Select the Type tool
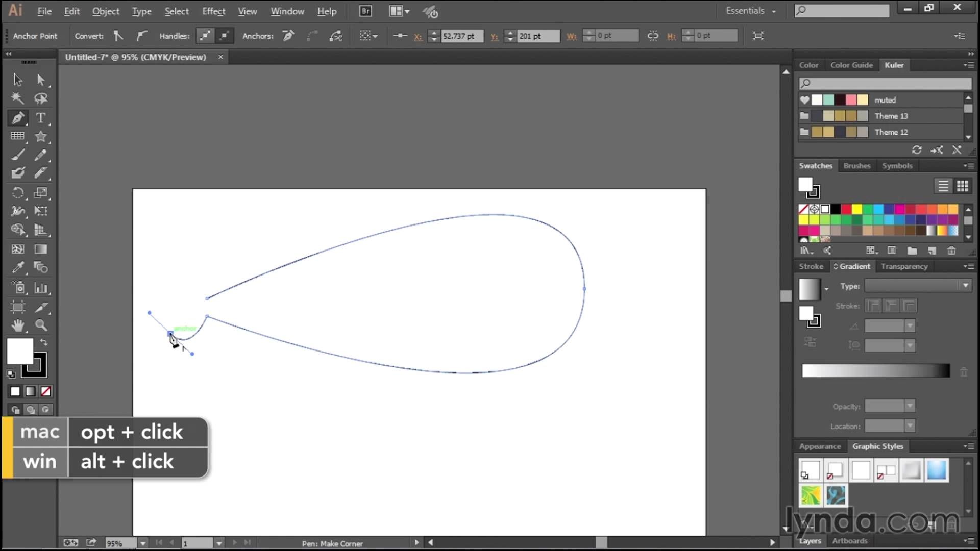Image resolution: width=980 pixels, height=551 pixels. [x=40, y=118]
